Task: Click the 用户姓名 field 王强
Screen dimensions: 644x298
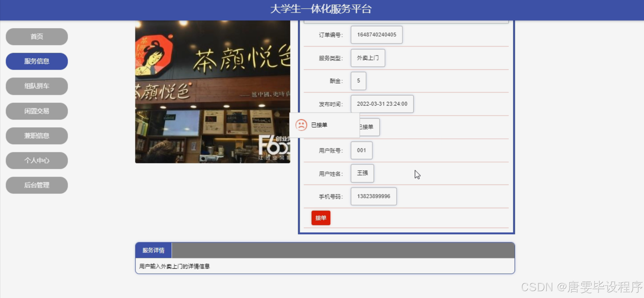Action: [x=362, y=173]
